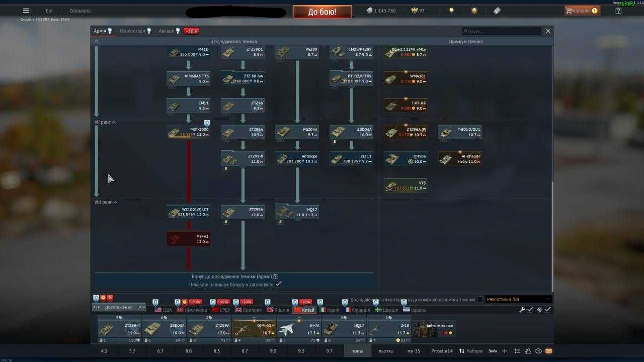Viewport: 644px width, 362px height.
Task: Open the help question mark icon
Action: (618, 11)
